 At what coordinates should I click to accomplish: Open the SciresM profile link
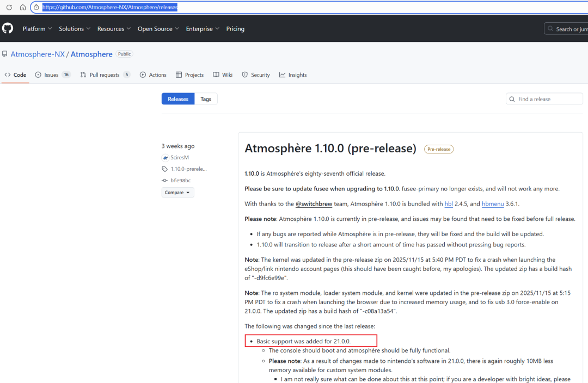pos(180,157)
